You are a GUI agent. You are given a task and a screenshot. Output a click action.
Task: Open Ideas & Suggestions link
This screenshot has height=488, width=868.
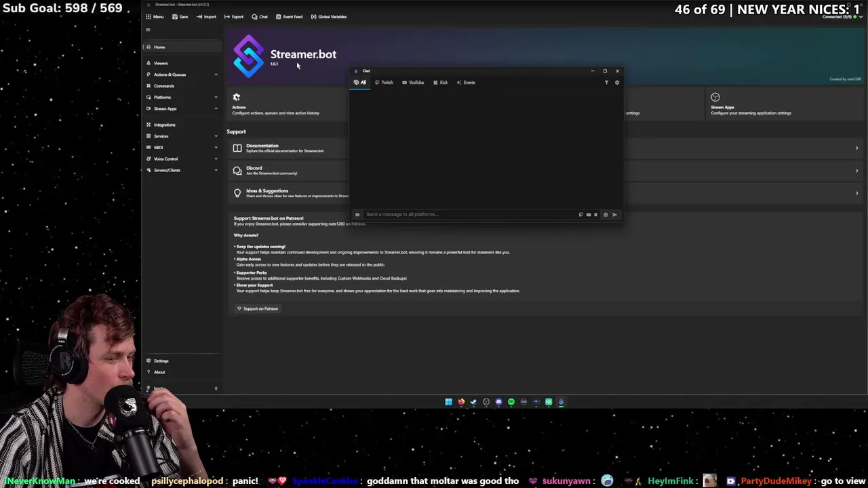tap(297, 193)
